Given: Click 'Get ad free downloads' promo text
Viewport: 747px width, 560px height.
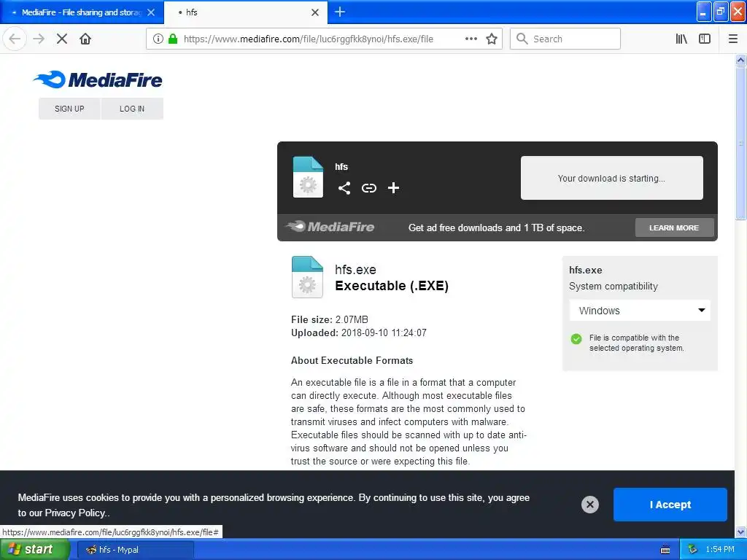Looking at the screenshot, I should pos(496,227).
